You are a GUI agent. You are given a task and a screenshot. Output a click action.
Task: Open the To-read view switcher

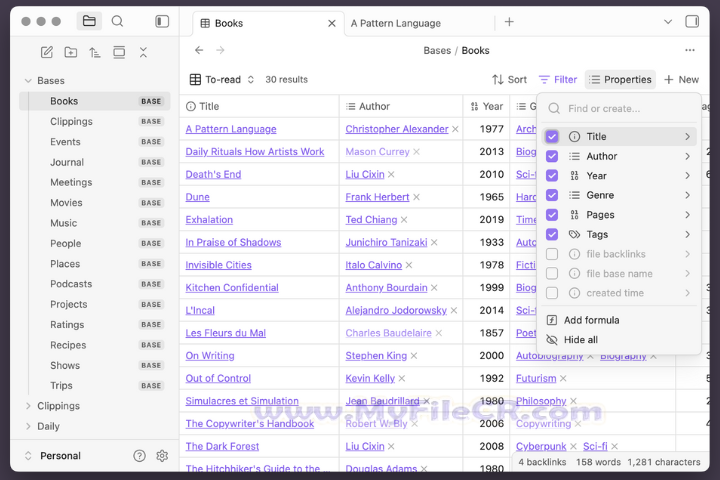pos(222,79)
